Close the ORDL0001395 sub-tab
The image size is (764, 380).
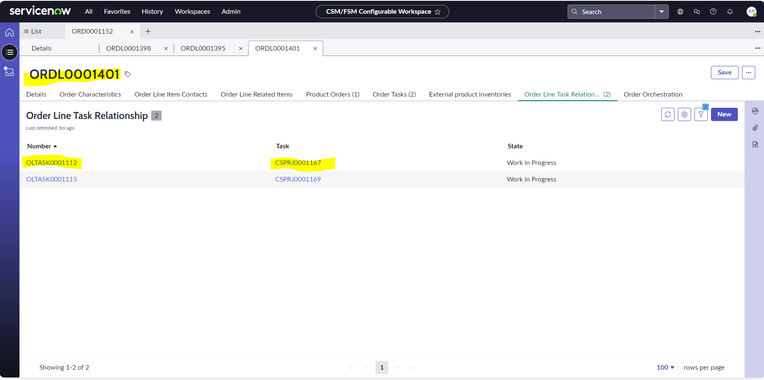point(241,49)
